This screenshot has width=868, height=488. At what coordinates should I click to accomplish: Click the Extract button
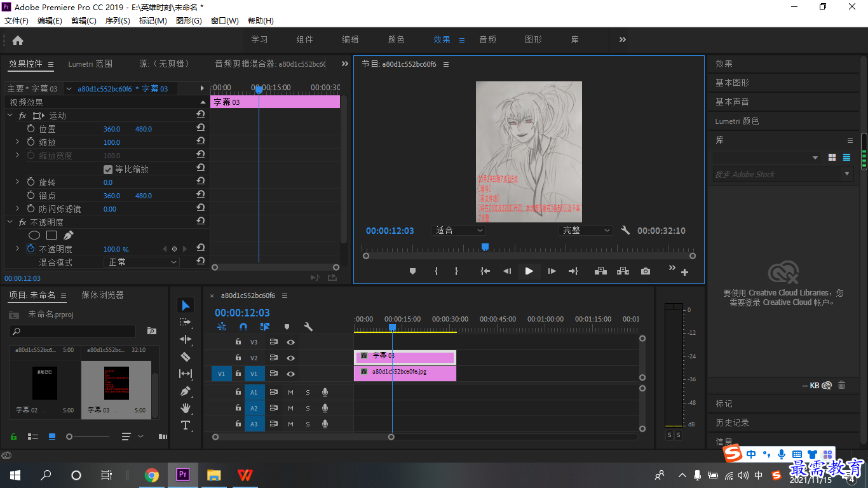coord(623,271)
